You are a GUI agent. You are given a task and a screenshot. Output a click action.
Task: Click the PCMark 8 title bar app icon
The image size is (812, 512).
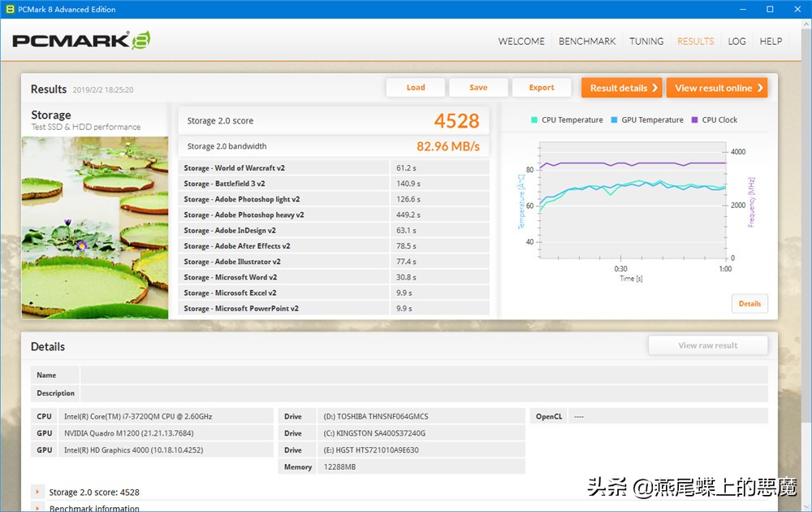[x=11, y=10]
